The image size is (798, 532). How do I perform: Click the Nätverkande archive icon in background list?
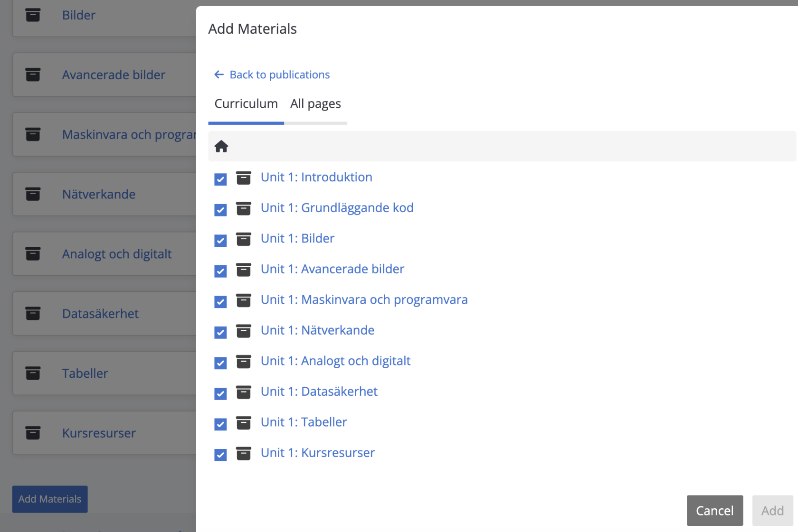click(33, 194)
